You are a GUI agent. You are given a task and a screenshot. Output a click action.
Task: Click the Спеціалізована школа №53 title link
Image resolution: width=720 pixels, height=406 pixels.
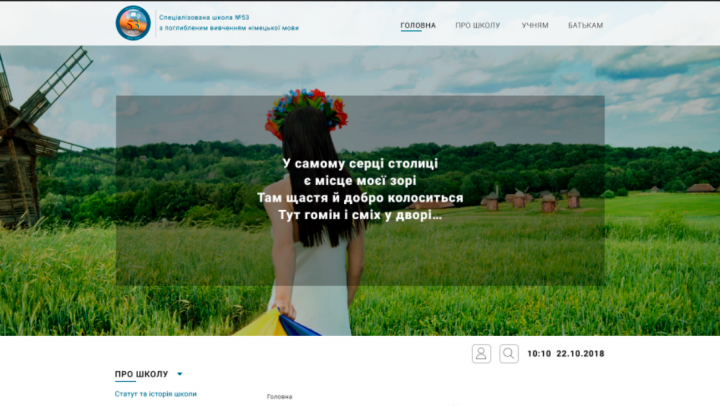pos(204,17)
